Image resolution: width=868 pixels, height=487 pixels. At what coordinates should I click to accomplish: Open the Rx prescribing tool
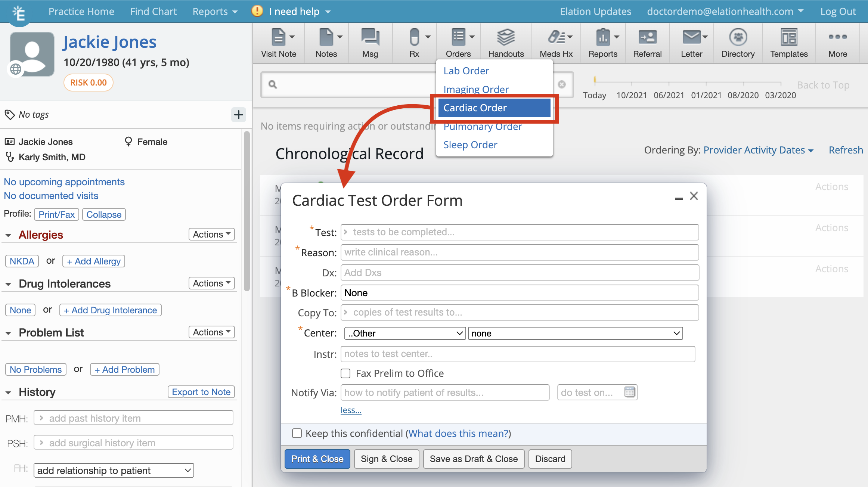(x=413, y=42)
